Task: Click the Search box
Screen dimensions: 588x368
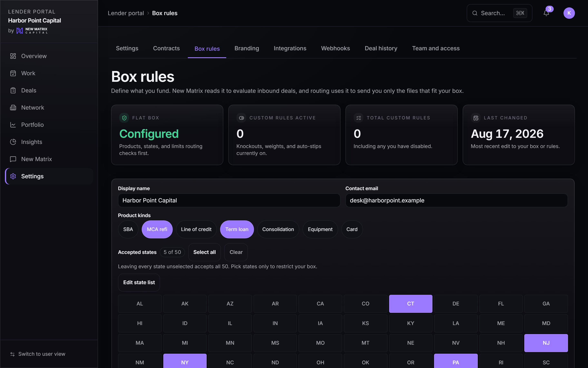Action: click(x=499, y=13)
